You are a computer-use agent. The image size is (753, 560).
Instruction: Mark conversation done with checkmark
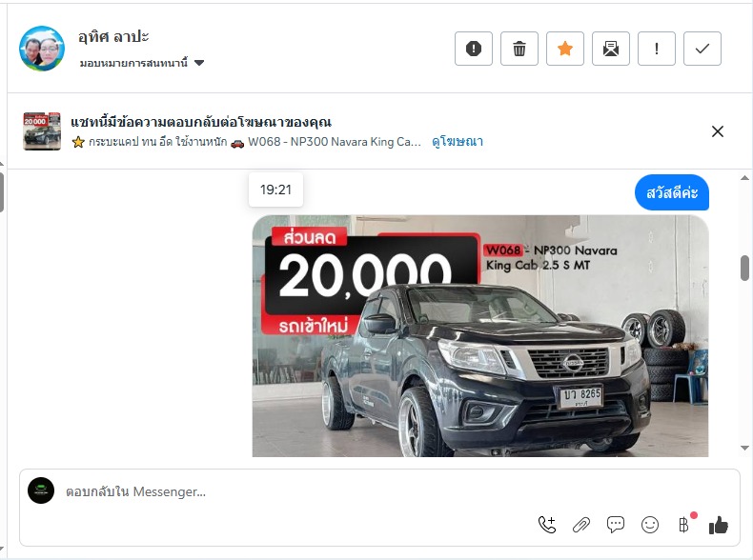pos(702,49)
